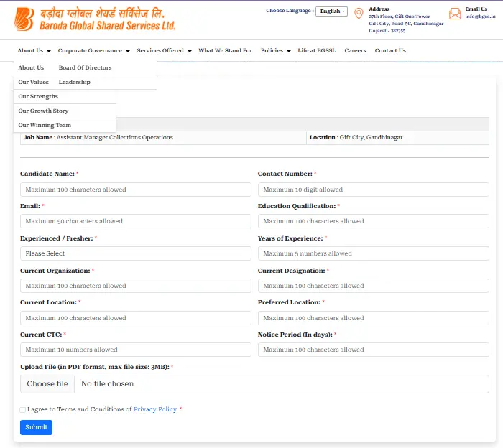
Task: Focus the Contact Number input field
Action: (374, 190)
